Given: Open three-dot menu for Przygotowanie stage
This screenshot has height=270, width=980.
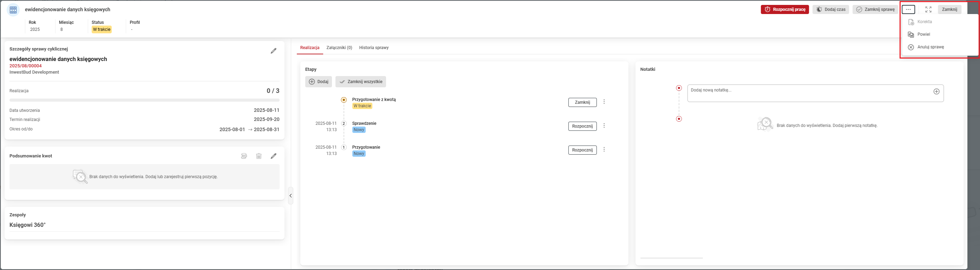Looking at the screenshot, I should (604, 150).
